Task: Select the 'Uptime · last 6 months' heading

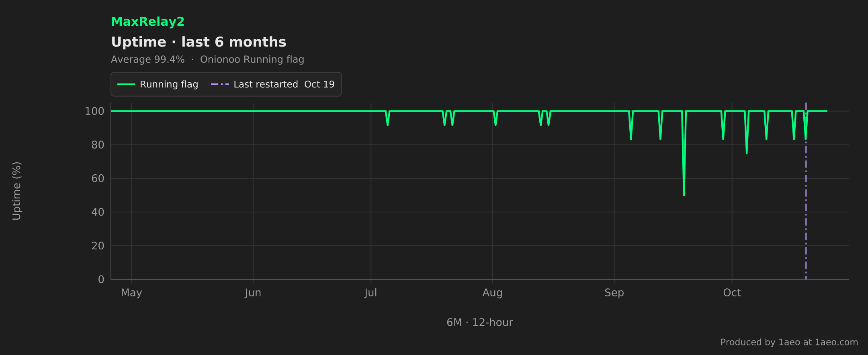Action: coord(199,42)
